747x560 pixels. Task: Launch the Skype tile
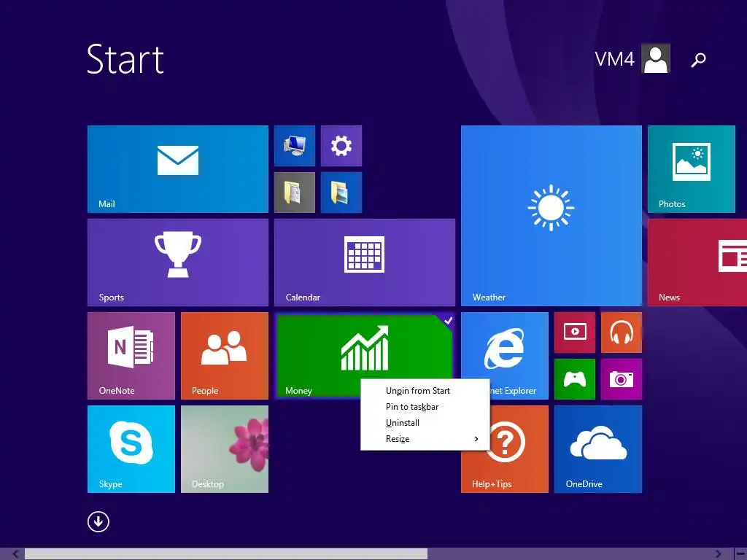[131, 449]
